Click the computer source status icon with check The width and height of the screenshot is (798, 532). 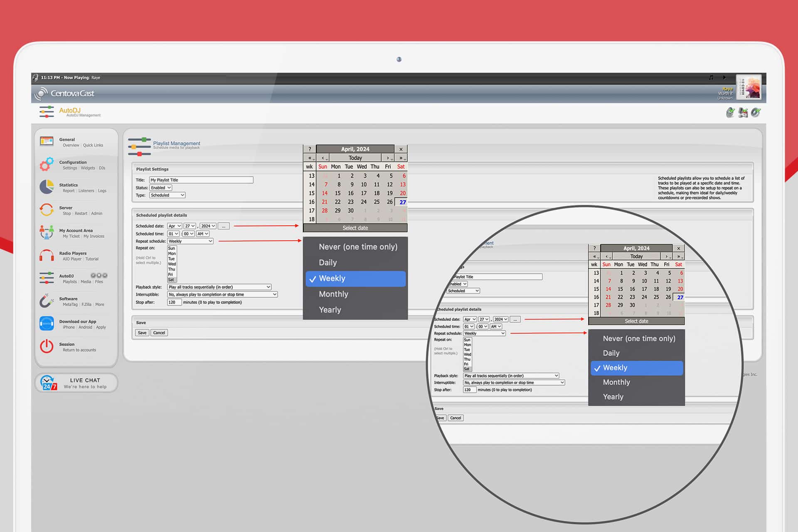[x=743, y=112]
